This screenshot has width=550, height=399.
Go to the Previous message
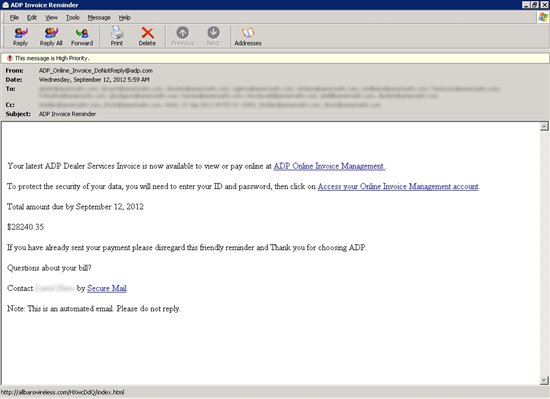point(182,36)
